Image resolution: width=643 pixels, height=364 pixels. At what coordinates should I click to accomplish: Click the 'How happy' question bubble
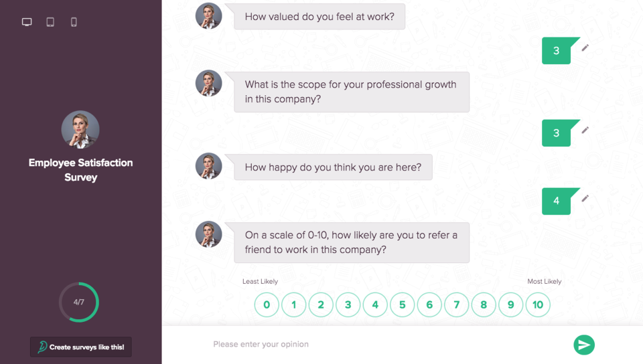click(x=333, y=167)
